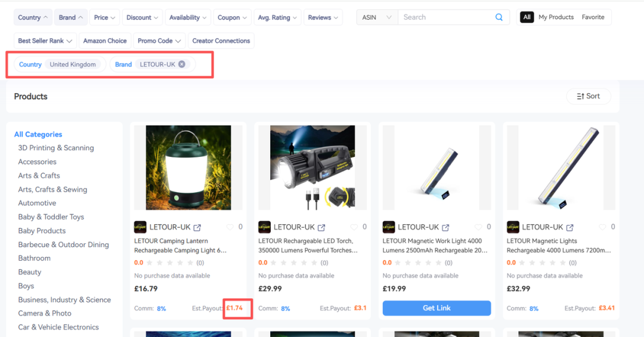Select the Accessories category
The width and height of the screenshot is (644, 337).
tap(37, 162)
